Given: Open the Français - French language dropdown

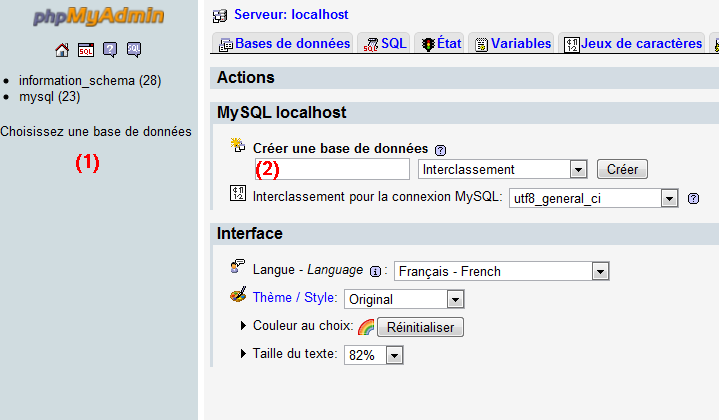Looking at the screenshot, I should (502, 271).
